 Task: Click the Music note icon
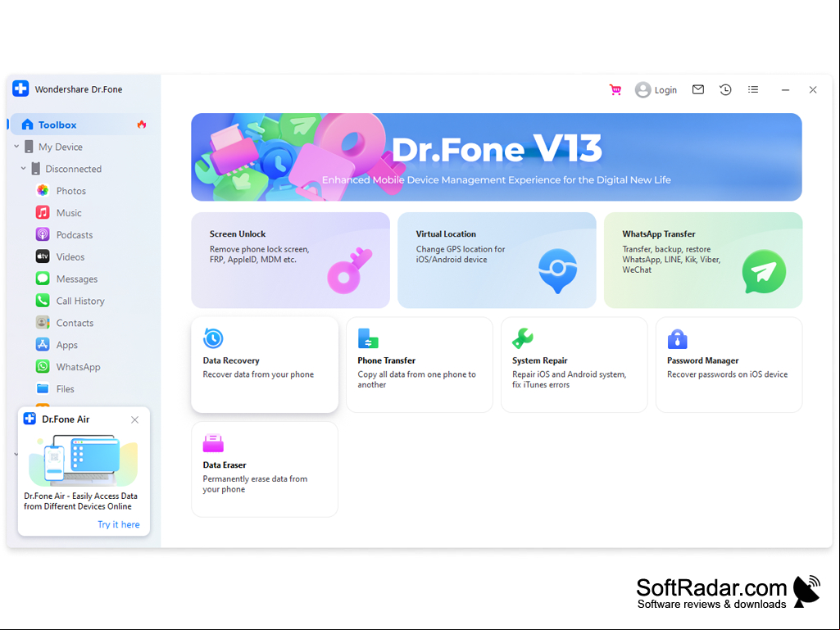pos(43,213)
